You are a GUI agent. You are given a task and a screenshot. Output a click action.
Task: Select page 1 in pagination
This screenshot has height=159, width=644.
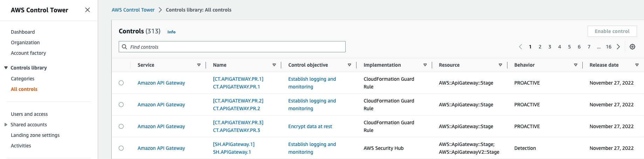[530, 47]
